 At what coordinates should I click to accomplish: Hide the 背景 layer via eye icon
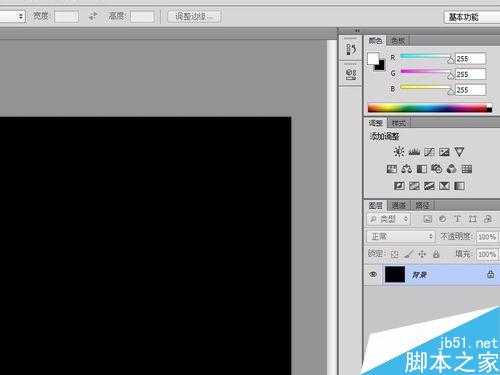(373, 274)
